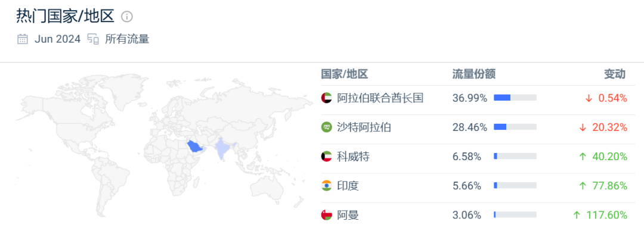Click India shaded on the world map

coord(222,149)
